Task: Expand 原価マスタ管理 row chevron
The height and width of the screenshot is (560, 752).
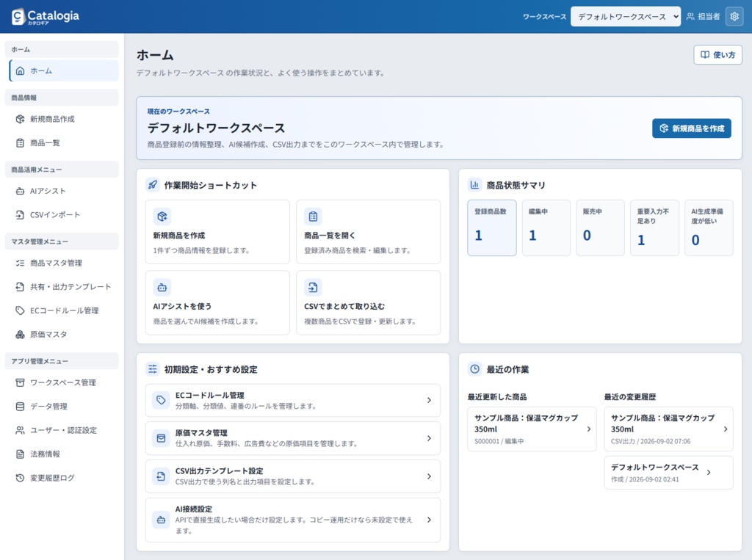Action: click(x=429, y=438)
